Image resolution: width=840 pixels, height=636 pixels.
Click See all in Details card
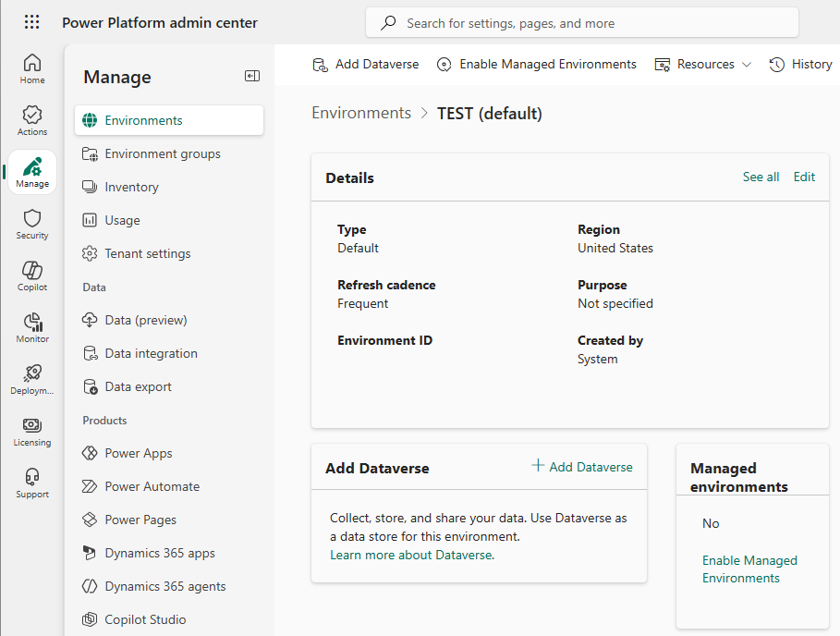coord(761,177)
